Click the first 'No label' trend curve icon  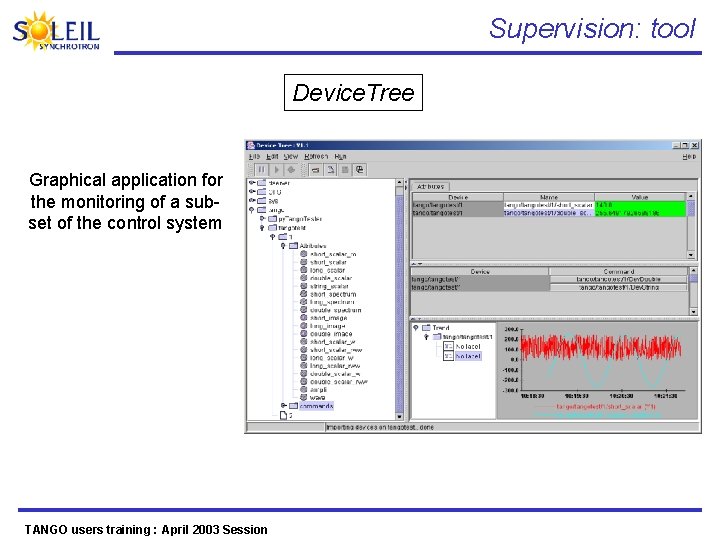click(448, 346)
